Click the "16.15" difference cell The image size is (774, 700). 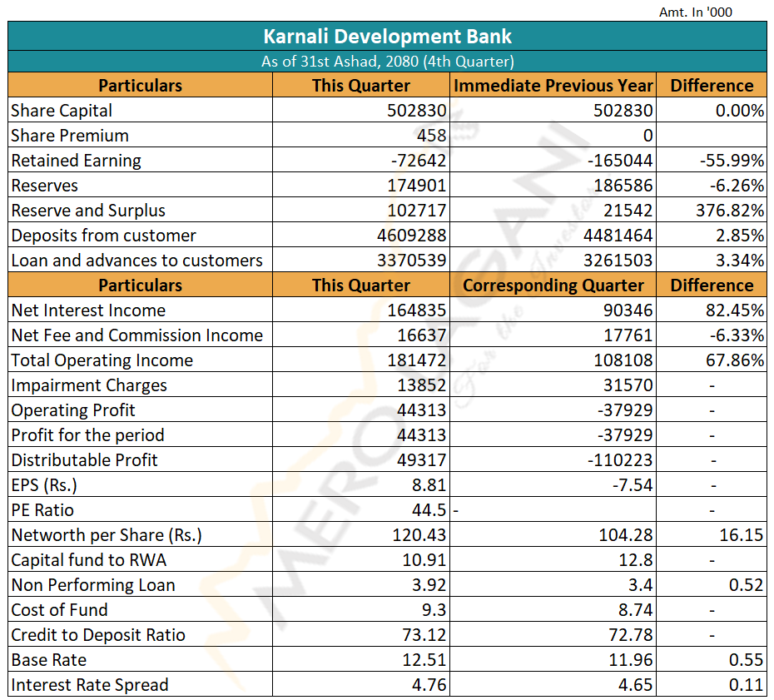coord(742,535)
